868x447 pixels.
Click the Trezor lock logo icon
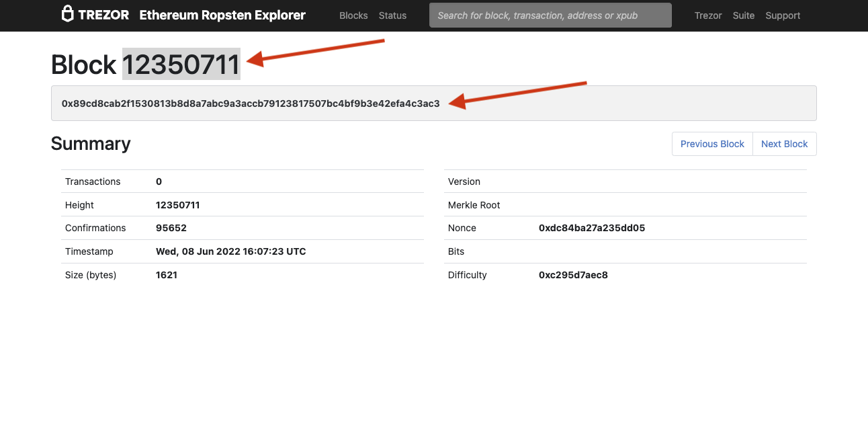click(x=67, y=14)
